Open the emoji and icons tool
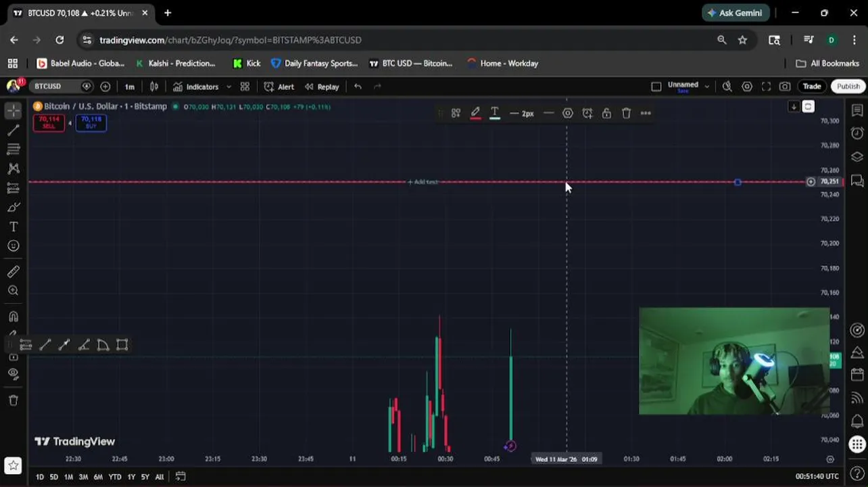Image resolution: width=868 pixels, height=487 pixels. pyautogui.click(x=14, y=246)
